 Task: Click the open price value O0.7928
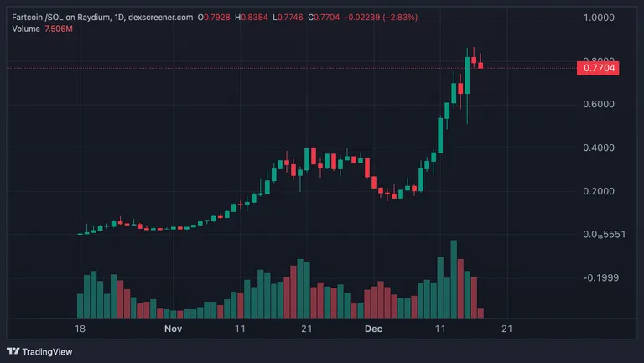(214, 18)
